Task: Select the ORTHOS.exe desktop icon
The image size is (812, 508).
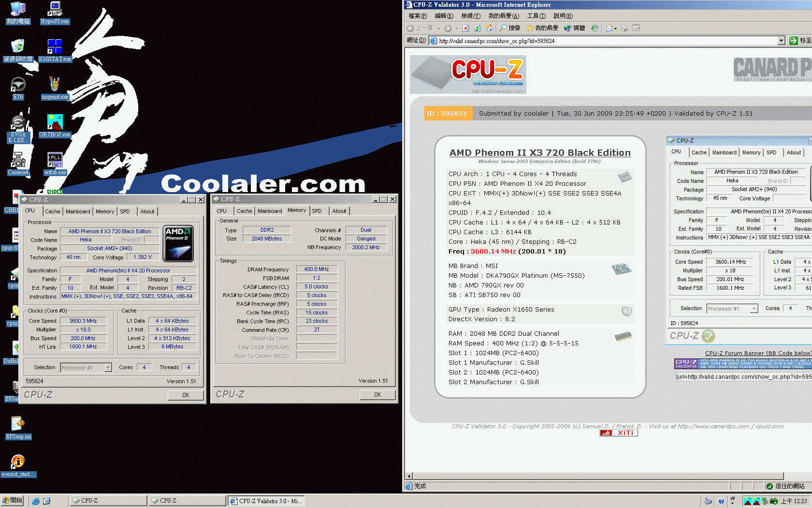Action: tap(55, 126)
